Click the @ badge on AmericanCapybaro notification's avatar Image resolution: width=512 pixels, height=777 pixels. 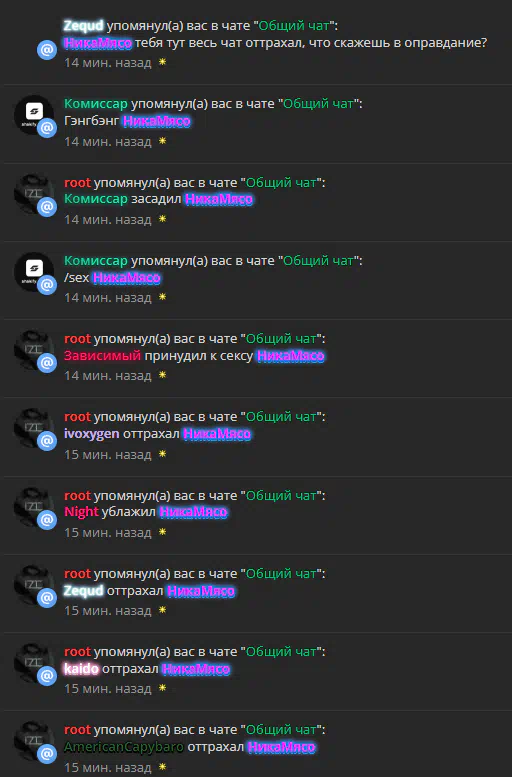47,753
